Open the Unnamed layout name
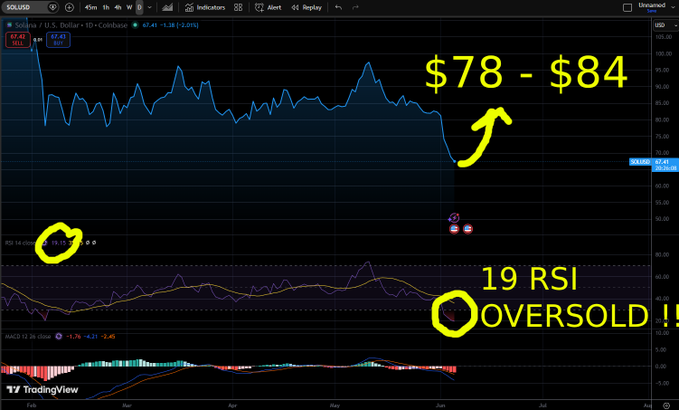 pyautogui.click(x=652, y=5)
